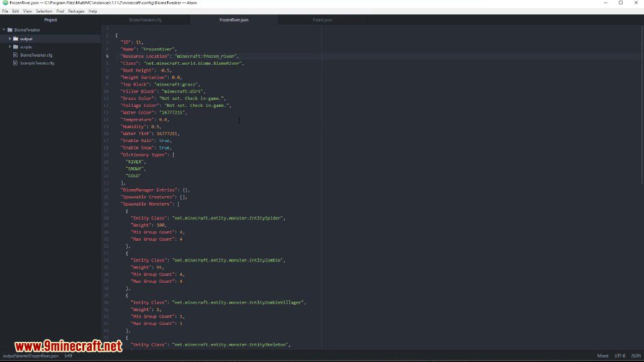Click the "Spawnable Monsters" key
The image size is (644, 362).
tap(146, 204)
